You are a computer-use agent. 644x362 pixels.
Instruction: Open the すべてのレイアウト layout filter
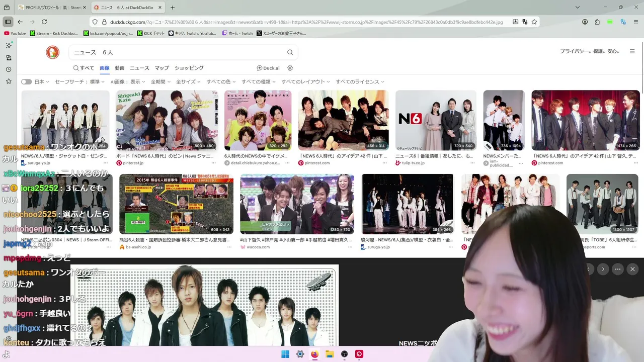[x=306, y=81]
